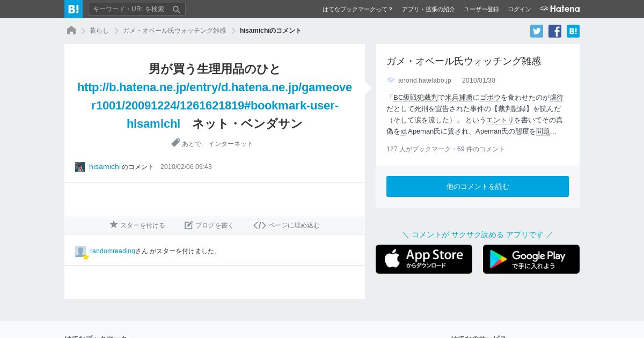The image size is (644, 338).
Task: Open ゴボウ keyword link
Action: 490,98
